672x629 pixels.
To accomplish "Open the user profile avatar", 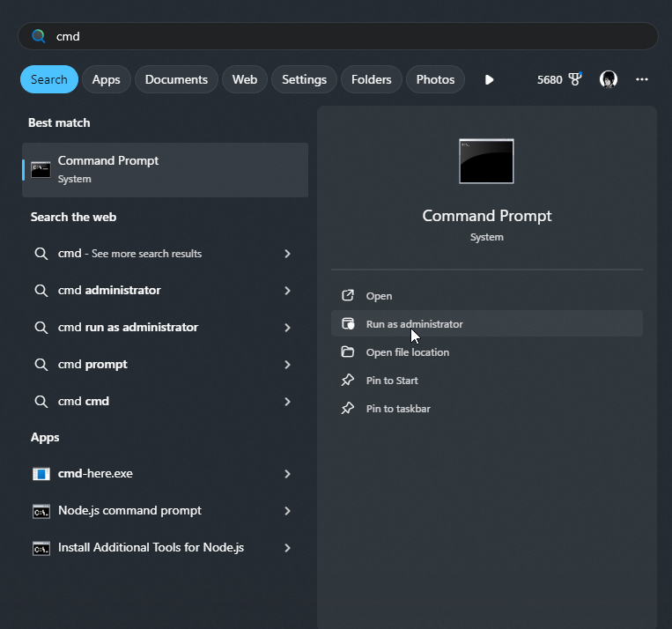I will click(x=608, y=79).
